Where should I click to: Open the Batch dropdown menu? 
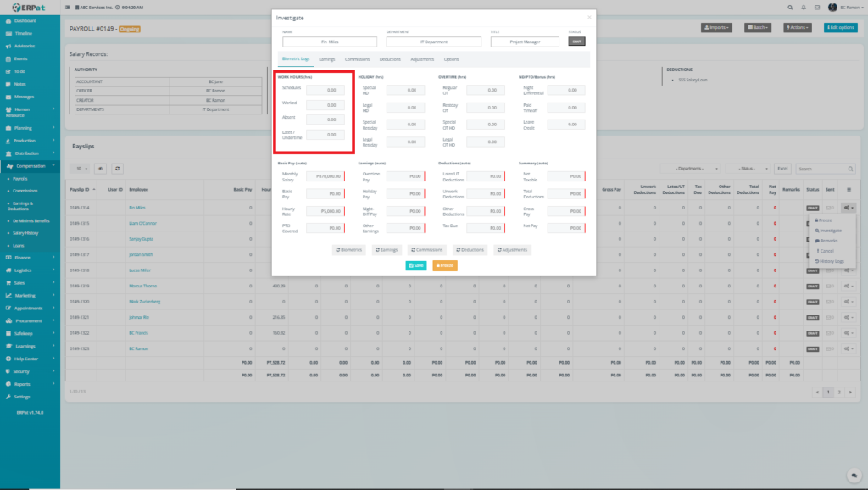pyautogui.click(x=758, y=27)
